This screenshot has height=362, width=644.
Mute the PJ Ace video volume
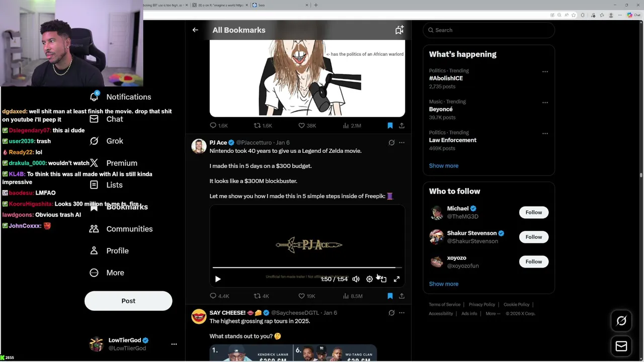coord(356,279)
